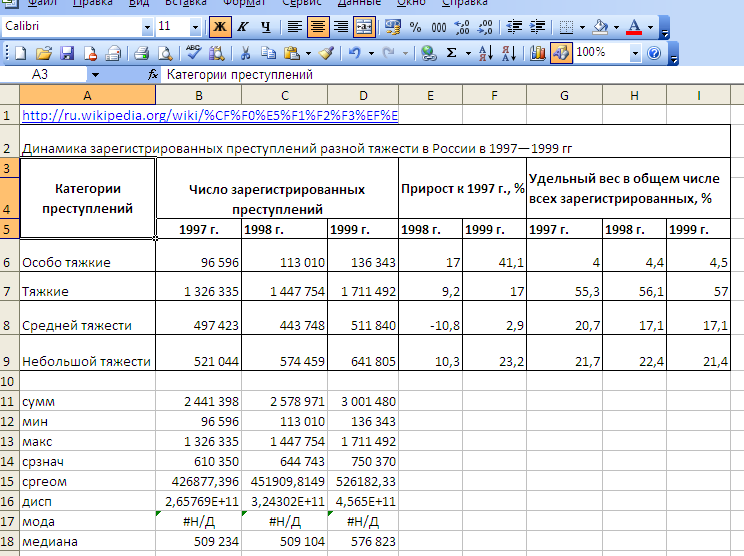Expand the fill color dropdown arrow
This screenshot has height=556, width=744.
616,27
